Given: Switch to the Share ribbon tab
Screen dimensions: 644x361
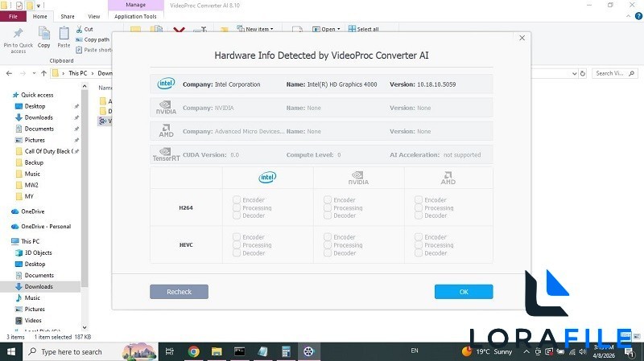Looking at the screenshot, I should [x=68, y=16].
